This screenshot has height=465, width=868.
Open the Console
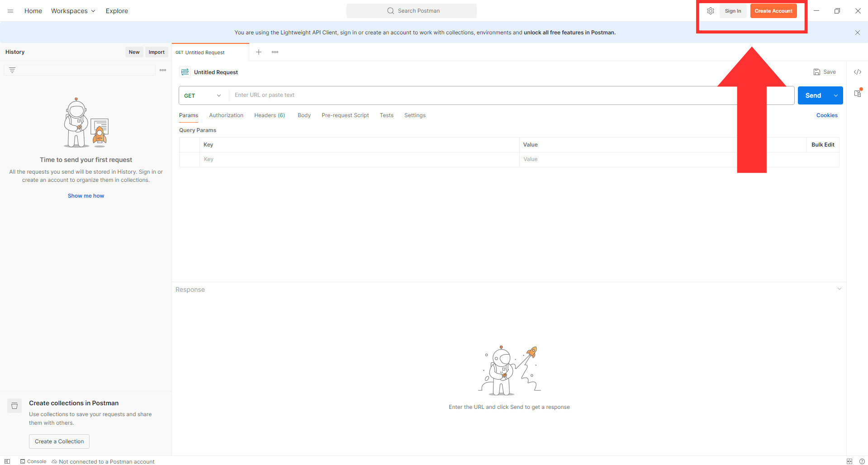(x=33, y=461)
